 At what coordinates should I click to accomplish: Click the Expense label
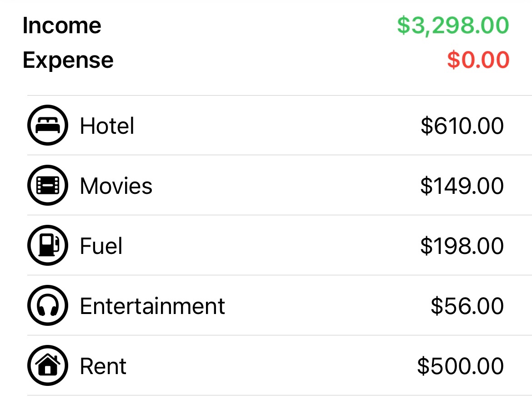tap(68, 60)
